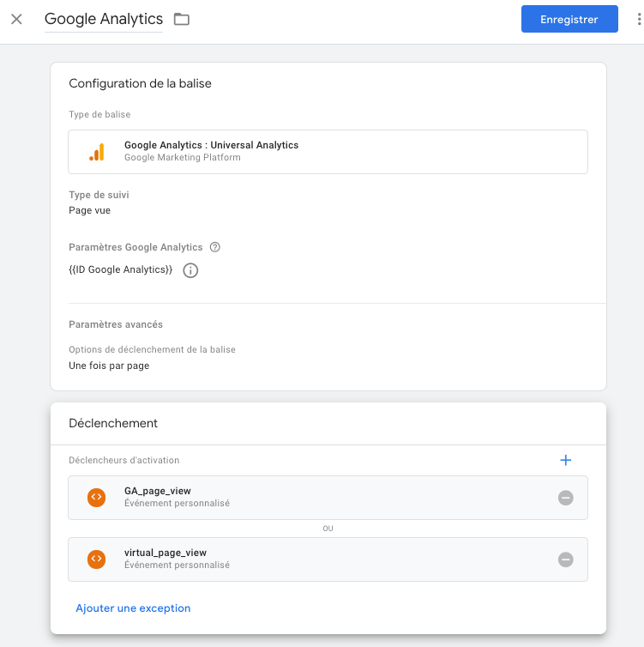Image resolution: width=644 pixels, height=647 pixels.
Task: Expand the Paramètres avancés section
Action: click(x=116, y=324)
